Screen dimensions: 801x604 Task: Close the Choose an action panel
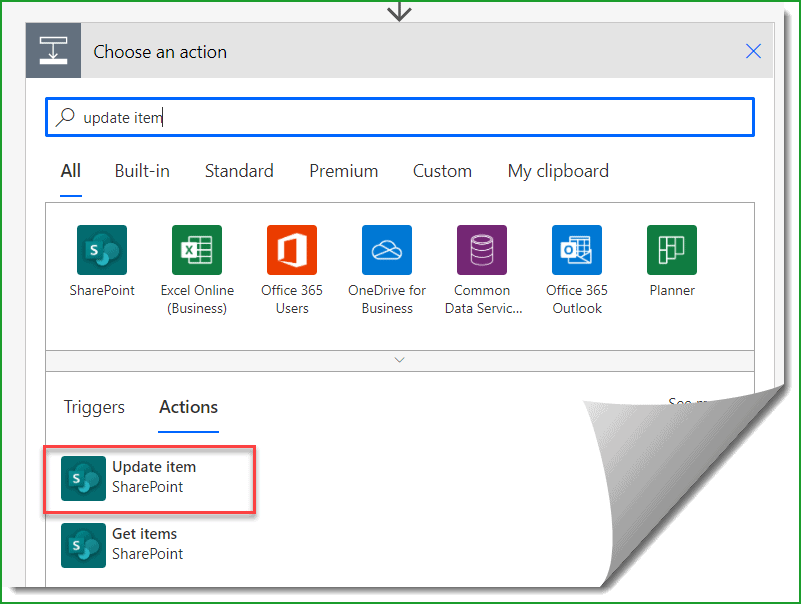coord(753,51)
